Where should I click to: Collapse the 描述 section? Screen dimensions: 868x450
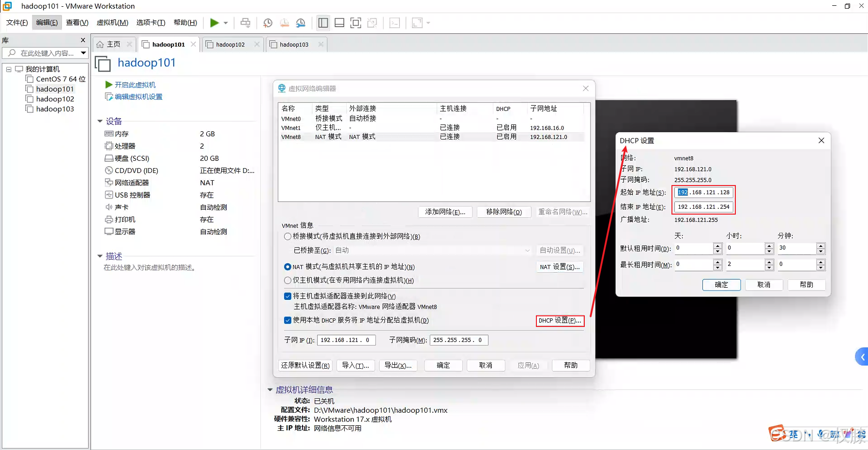(100, 256)
